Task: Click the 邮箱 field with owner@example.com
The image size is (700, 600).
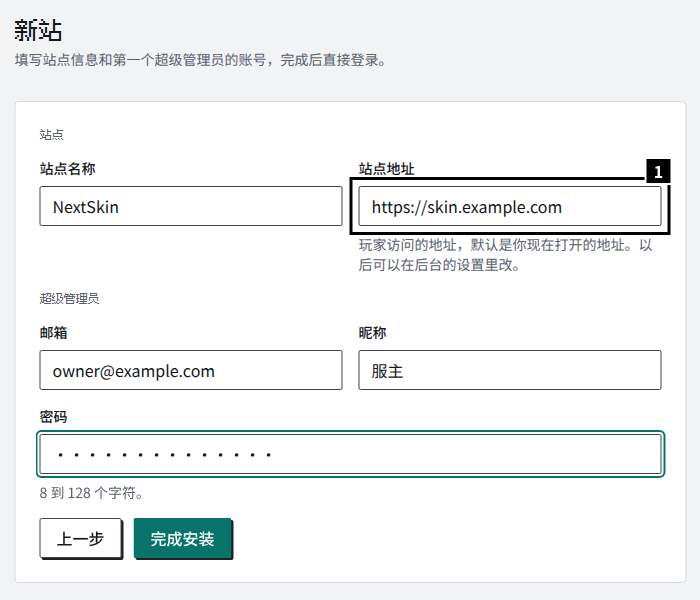Action: coord(191,370)
